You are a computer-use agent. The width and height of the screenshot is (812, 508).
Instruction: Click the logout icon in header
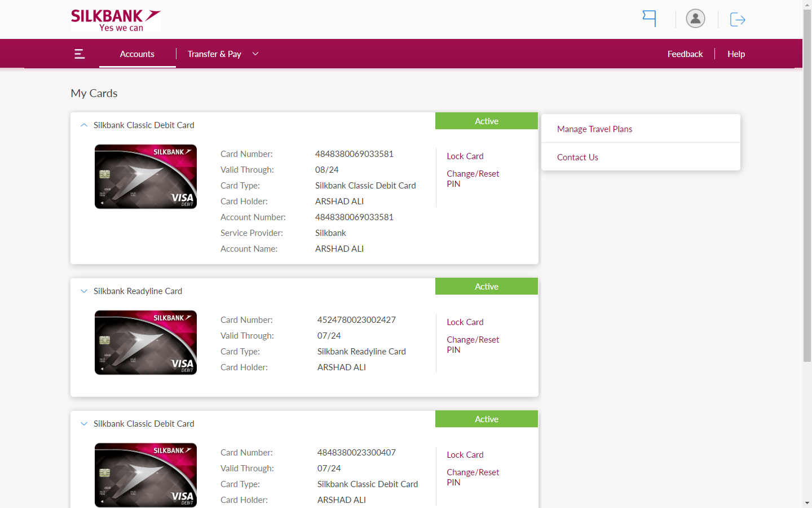(738, 20)
